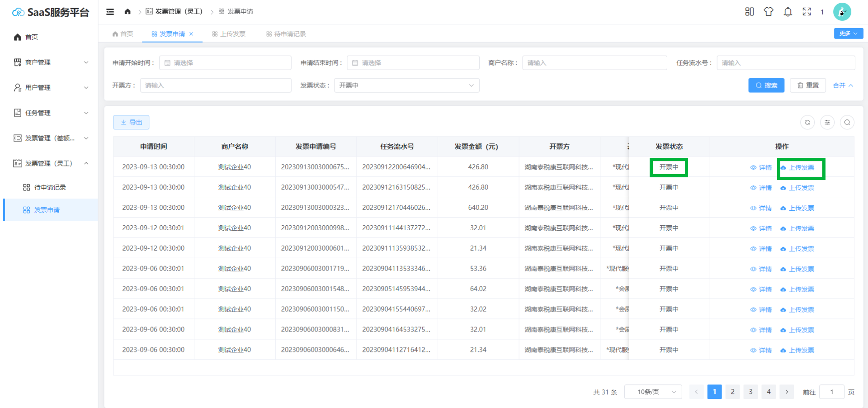Open the 10条/页 page size dropdown

point(653,392)
